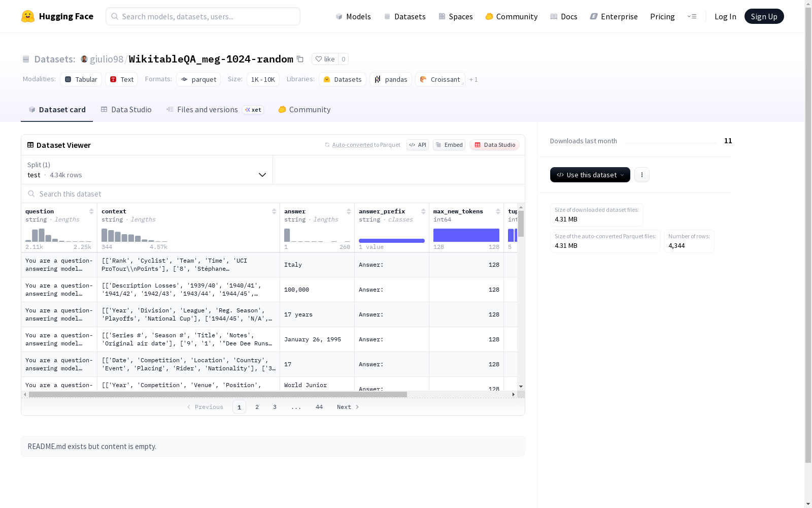Click the Log In link

(x=725, y=16)
